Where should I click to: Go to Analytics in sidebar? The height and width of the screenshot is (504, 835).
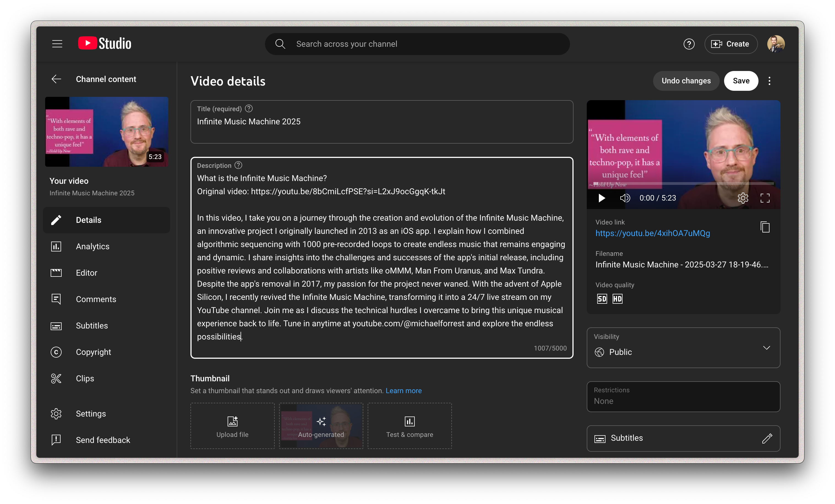pyautogui.click(x=92, y=246)
